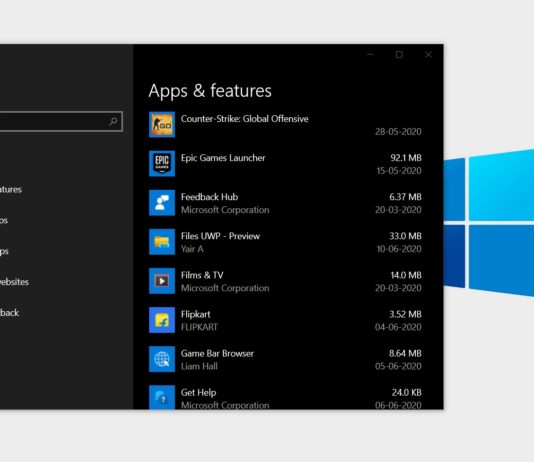Click the Files UWP - Preview folder icon
The image size is (534, 462).
coord(162,242)
